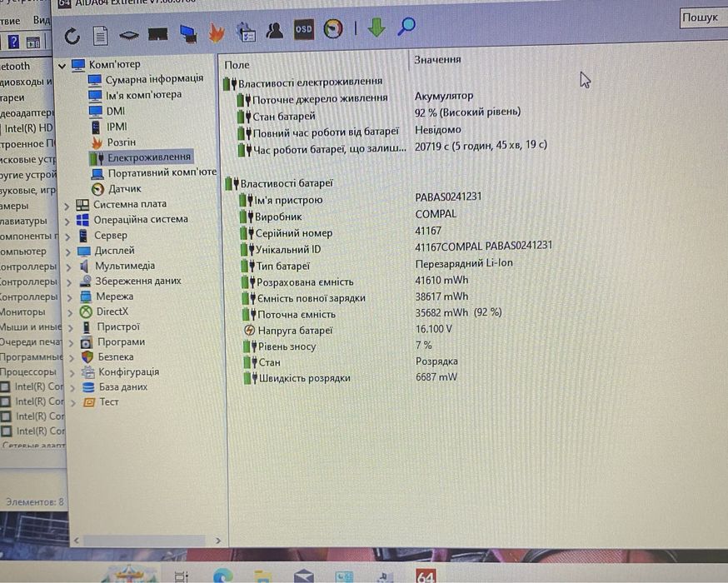The image size is (728, 583).
Task: Select the Поточне джерело живлення row
Action: [x=356, y=98]
